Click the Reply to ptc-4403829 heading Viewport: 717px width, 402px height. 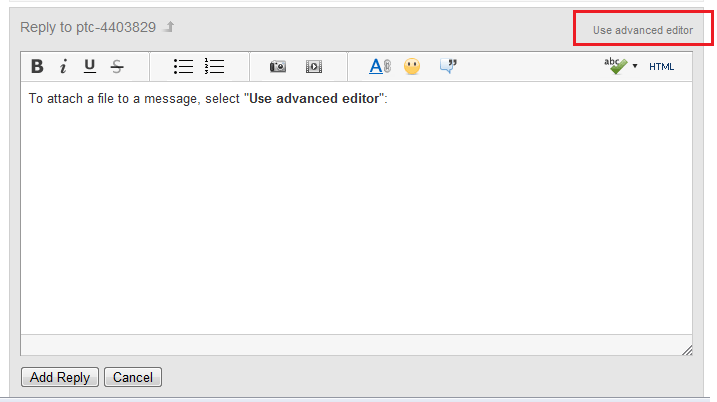tap(88, 27)
